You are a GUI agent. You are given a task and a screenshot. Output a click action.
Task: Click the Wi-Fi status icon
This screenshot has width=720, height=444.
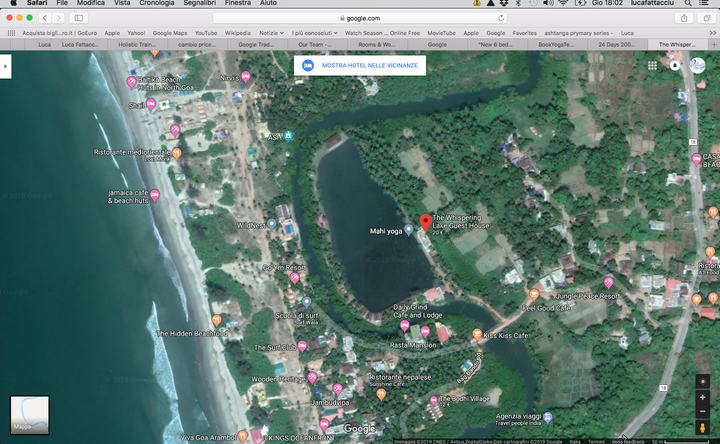click(x=563, y=3)
